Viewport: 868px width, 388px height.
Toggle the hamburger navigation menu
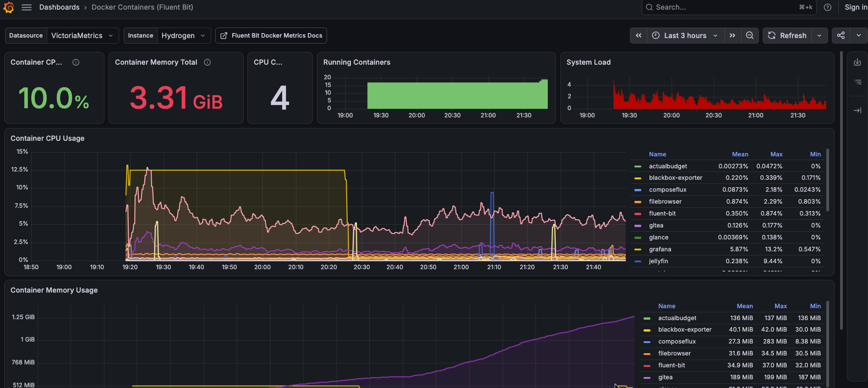pyautogui.click(x=27, y=7)
